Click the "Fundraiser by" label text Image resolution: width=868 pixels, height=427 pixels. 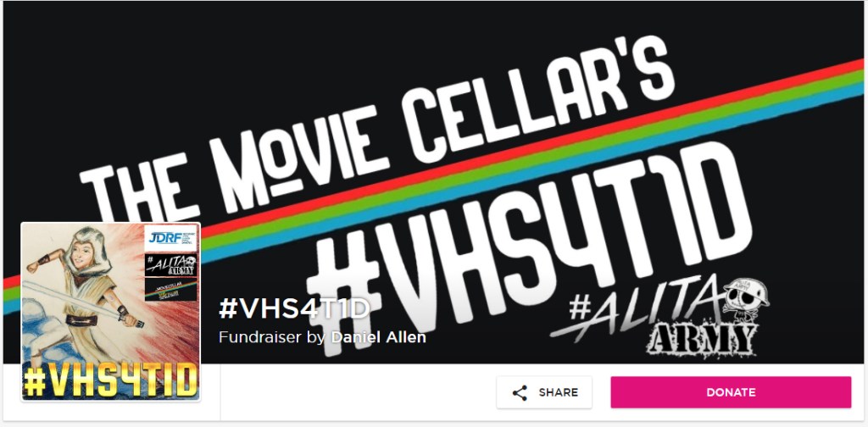point(272,337)
